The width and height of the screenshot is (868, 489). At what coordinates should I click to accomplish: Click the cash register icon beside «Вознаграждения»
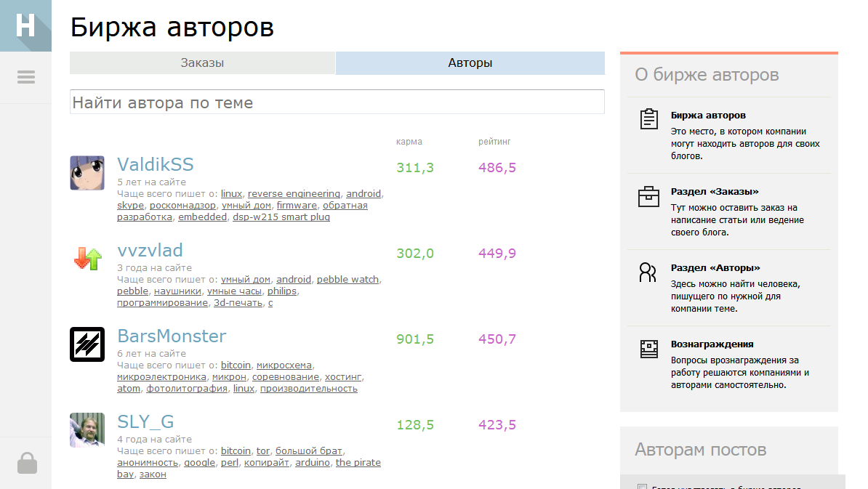click(649, 349)
